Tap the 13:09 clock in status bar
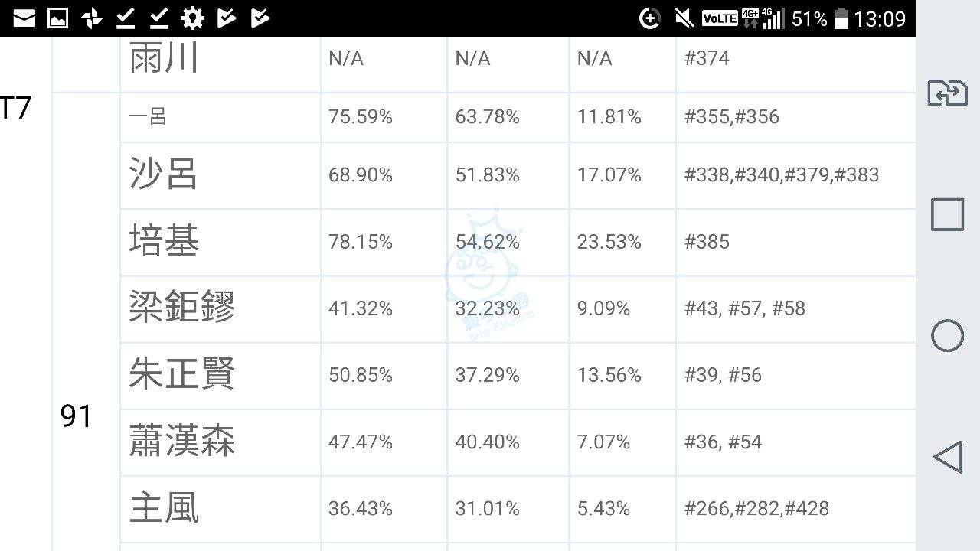This screenshot has height=551, width=980. pos(880,18)
